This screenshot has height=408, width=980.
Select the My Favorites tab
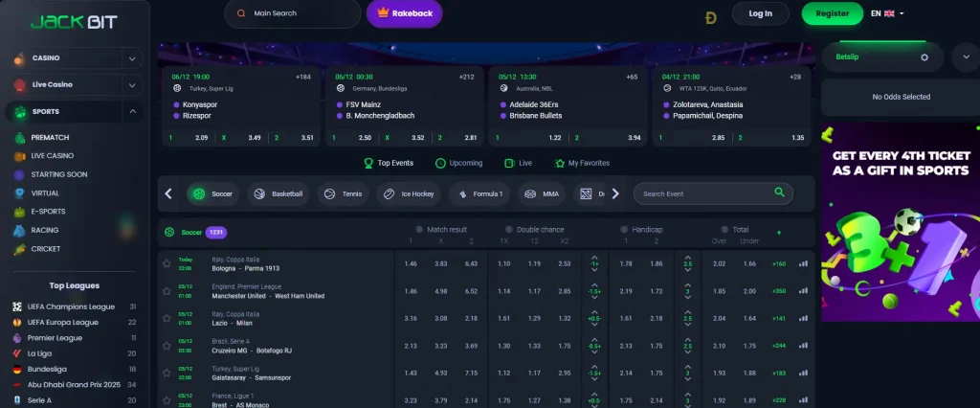coord(582,163)
